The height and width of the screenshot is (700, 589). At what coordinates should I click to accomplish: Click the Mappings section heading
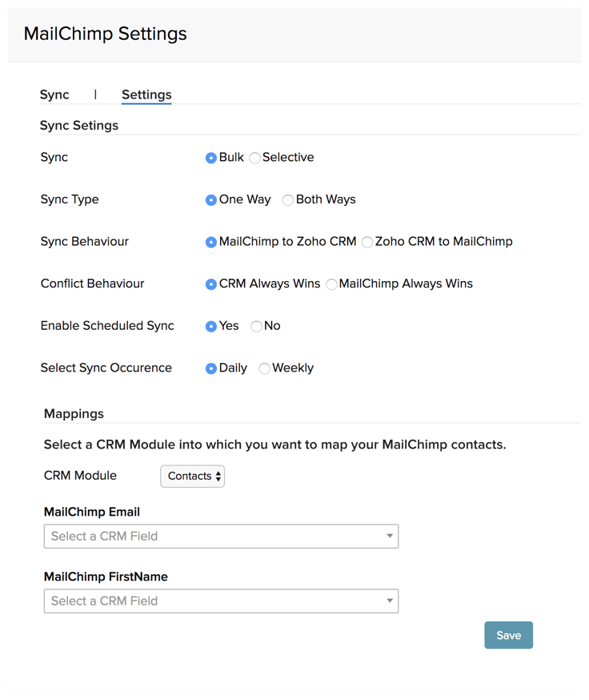click(x=74, y=414)
